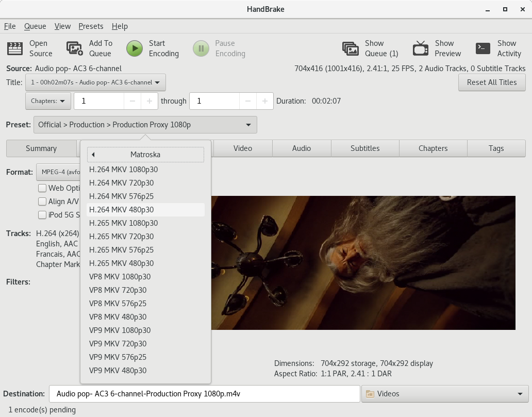The image size is (532, 417).
Task: Click the end chapter number field
Action: point(214,101)
